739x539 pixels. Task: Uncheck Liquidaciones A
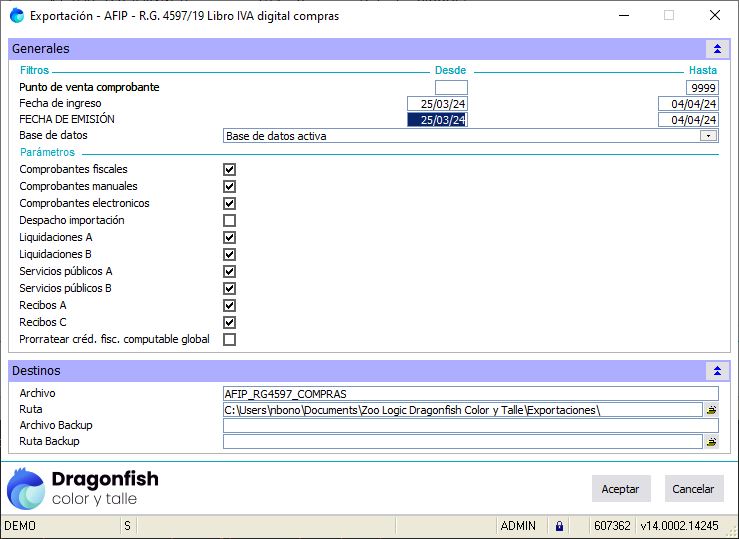coord(230,237)
